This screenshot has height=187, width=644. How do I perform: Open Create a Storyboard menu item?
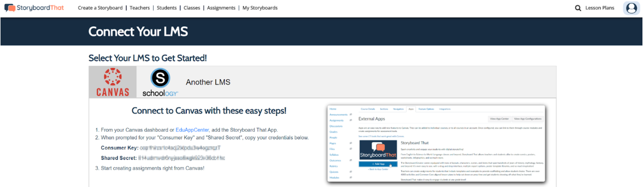[x=100, y=8]
